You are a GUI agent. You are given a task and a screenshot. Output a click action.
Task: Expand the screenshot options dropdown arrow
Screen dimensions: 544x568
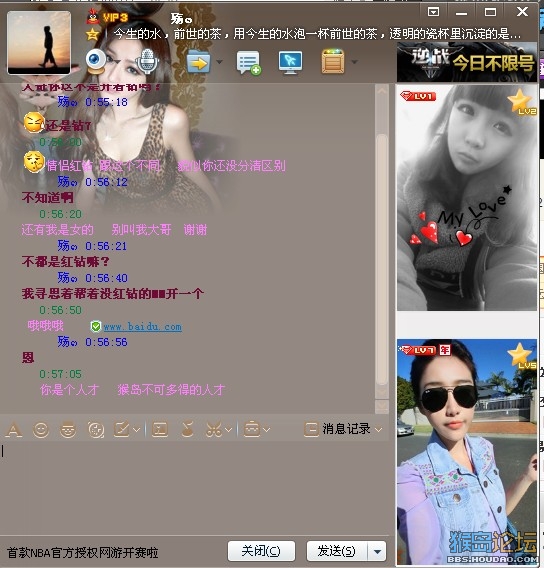click(x=228, y=430)
